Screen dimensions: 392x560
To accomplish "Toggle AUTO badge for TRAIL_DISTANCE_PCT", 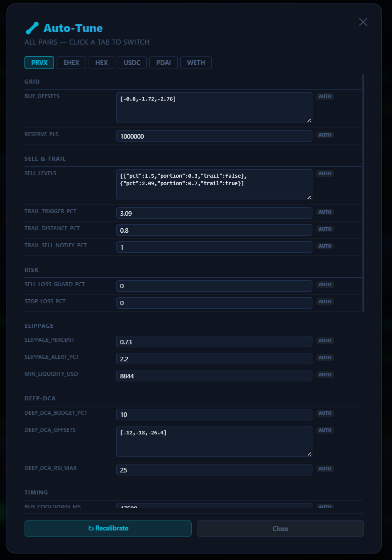I will coord(325,229).
